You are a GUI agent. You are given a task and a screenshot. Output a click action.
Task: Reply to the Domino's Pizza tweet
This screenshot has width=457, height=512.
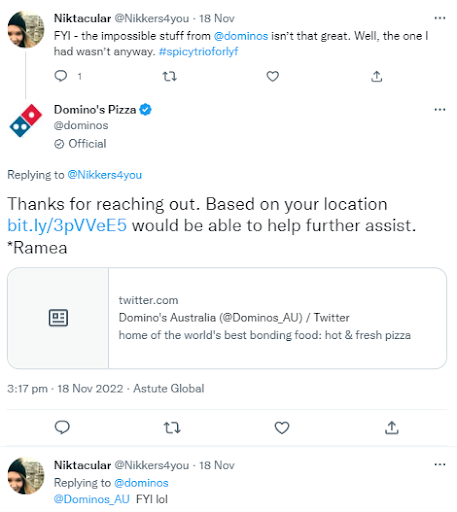(x=62, y=427)
